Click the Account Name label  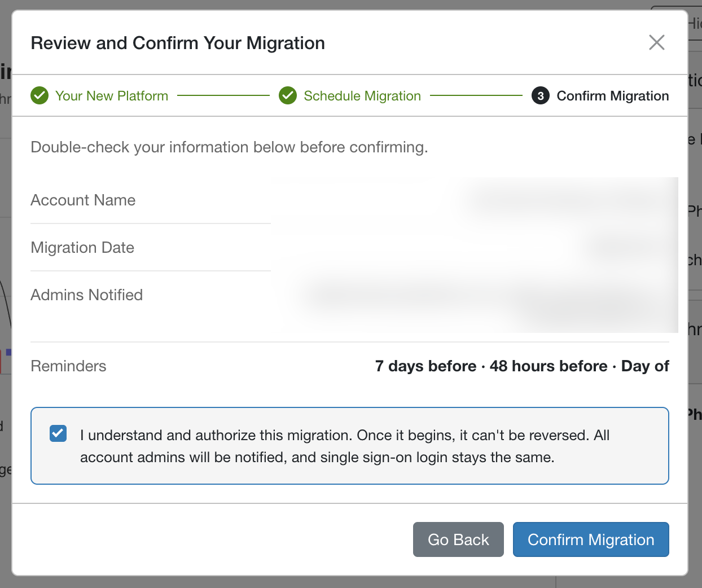point(83,200)
